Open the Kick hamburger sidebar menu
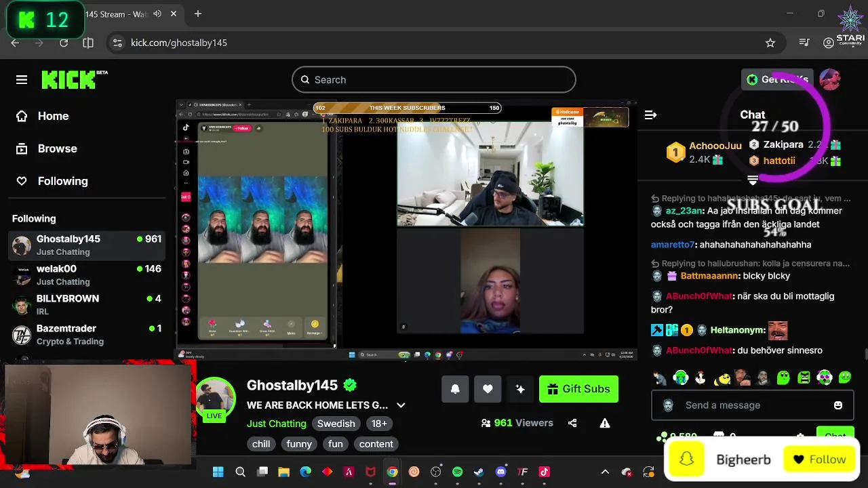The height and width of the screenshot is (488, 868). click(x=22, y=80)
